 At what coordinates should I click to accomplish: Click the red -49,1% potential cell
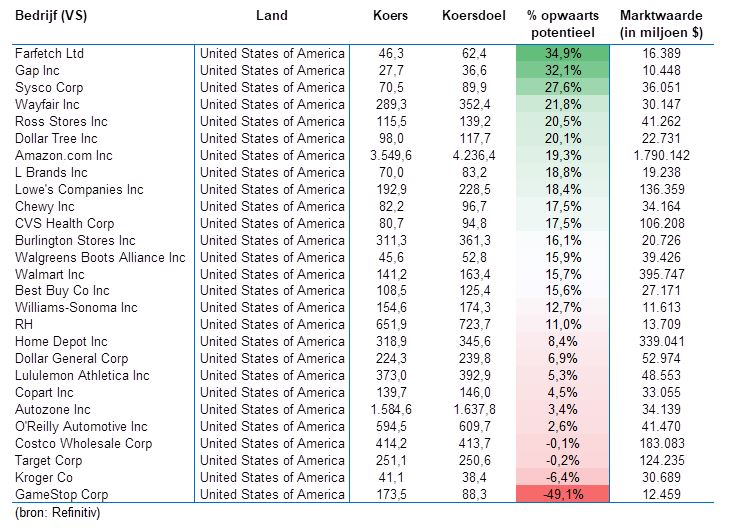pos(560,494)
